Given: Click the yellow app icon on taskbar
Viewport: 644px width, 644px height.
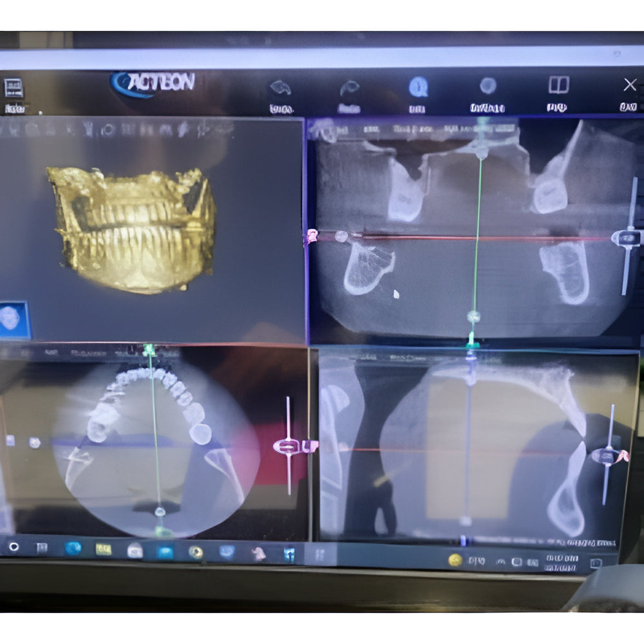Looking at the screenshot, I should pyautogui.click(x=104, y=549).
